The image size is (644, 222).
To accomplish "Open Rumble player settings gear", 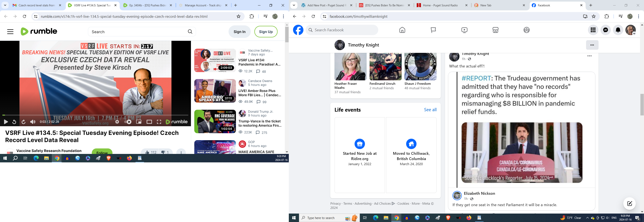I will 117,122.
